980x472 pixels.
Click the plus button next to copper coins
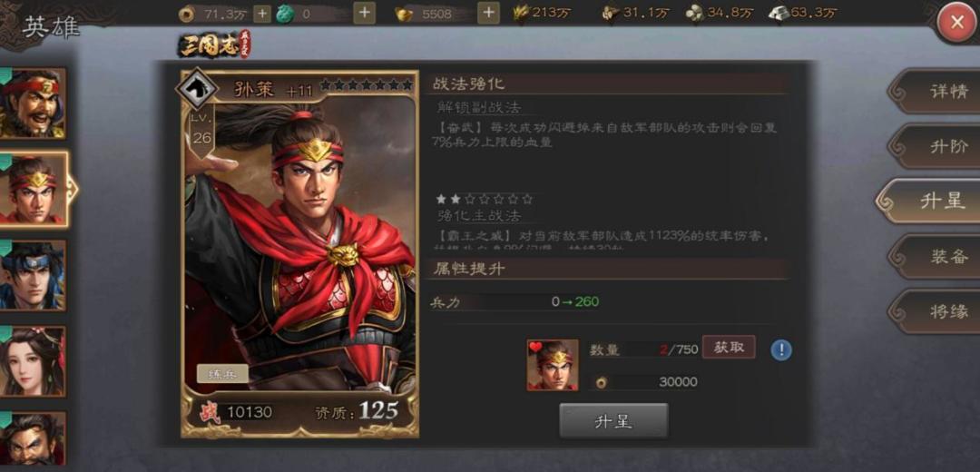click(262, 13)
